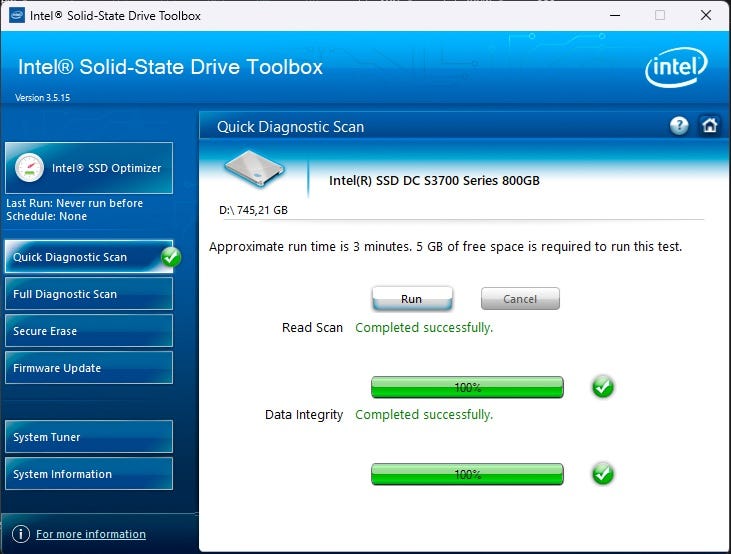Click the 'Schedule: None' text
Screen dimensions: 731x554
pos(47,216)
